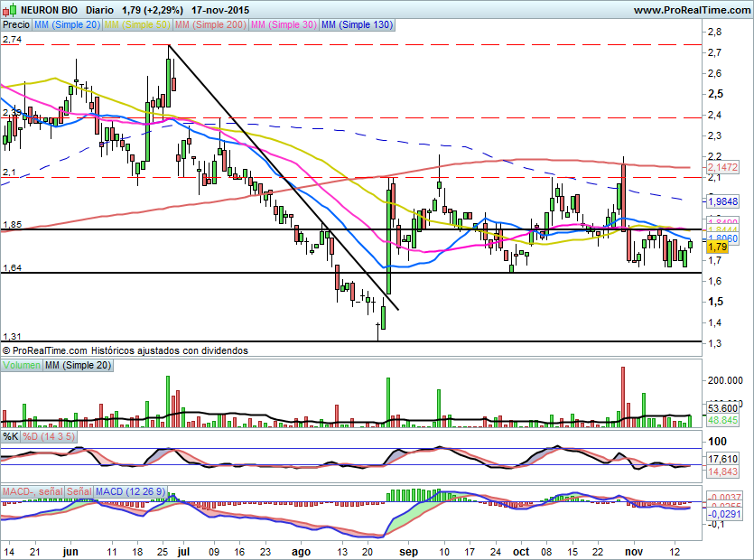Click the MACD-, señal histogram label
Image resolution: width=754 pixels, height=560 pixels.
point(32,491)
